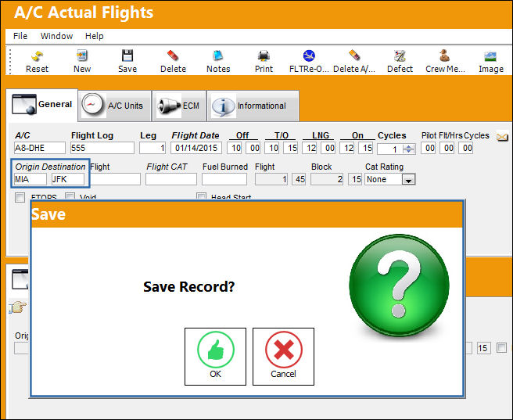
Task: Click the LNG minutes field
Action: coord(328,148)
